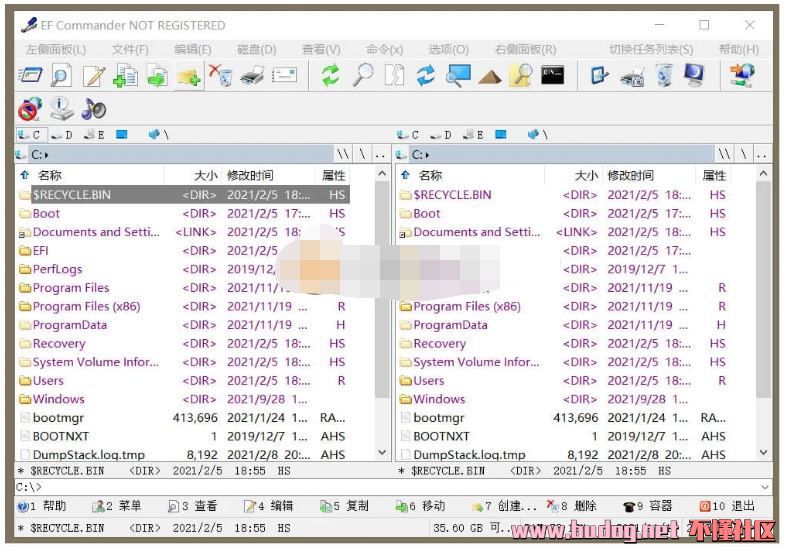
Task: Click left panel scrollbar down arrow
Action: click(382, 453)
